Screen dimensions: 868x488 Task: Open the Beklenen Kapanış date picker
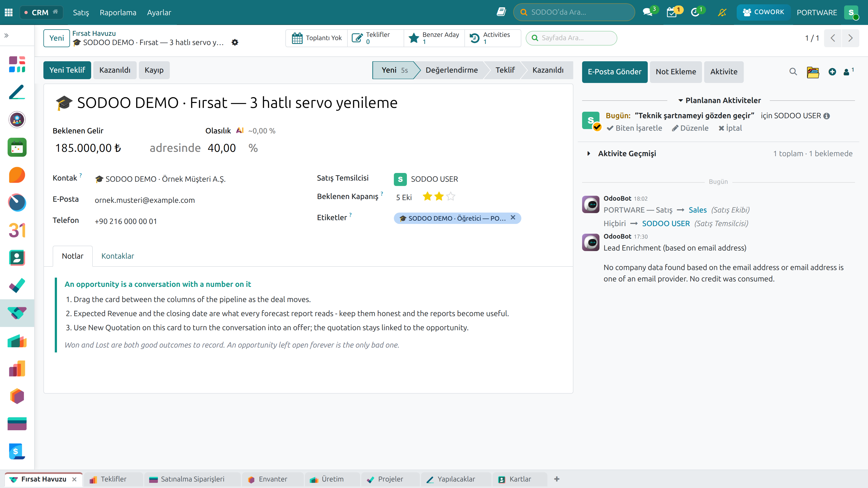[x=404, y=197]
